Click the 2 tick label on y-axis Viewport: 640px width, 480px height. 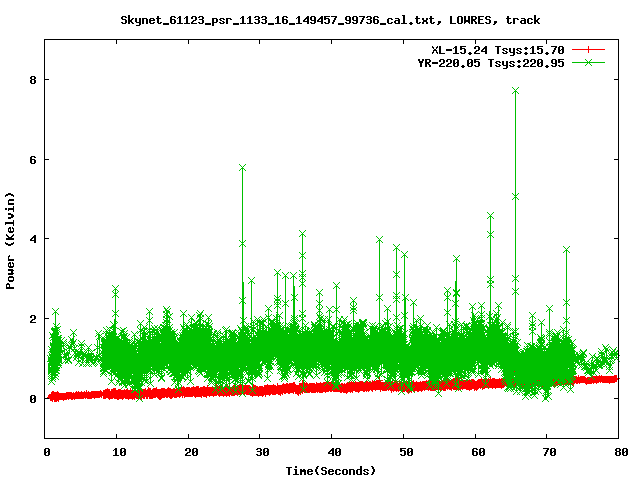click(32, 319)
